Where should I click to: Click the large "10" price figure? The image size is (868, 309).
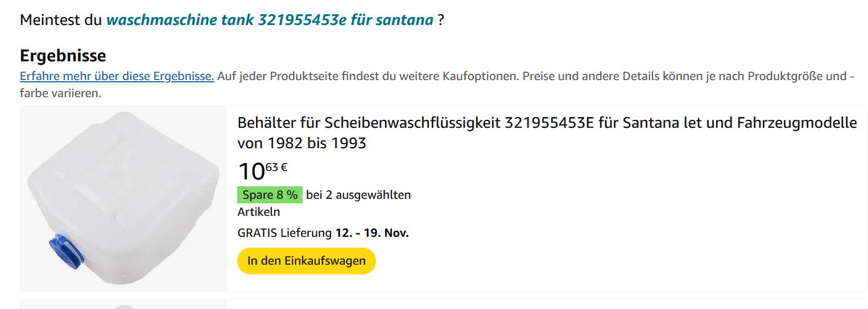(251, 172)
